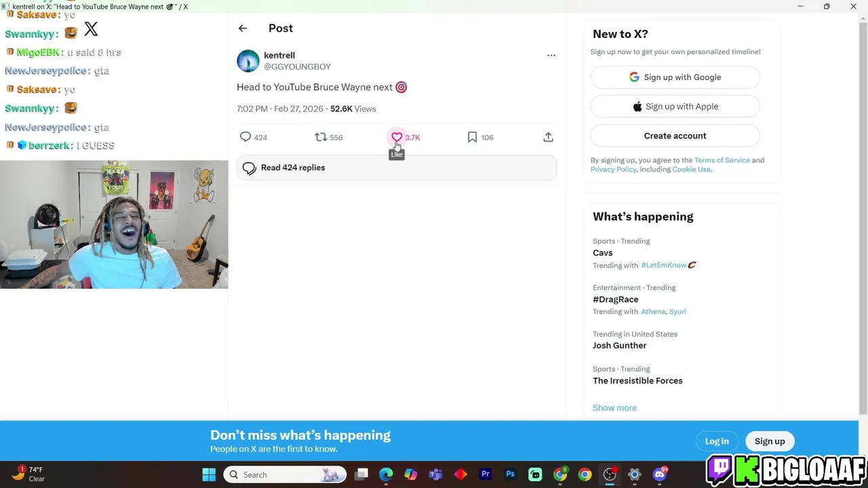Like the post with the heart icon

(x=397, y=137)
